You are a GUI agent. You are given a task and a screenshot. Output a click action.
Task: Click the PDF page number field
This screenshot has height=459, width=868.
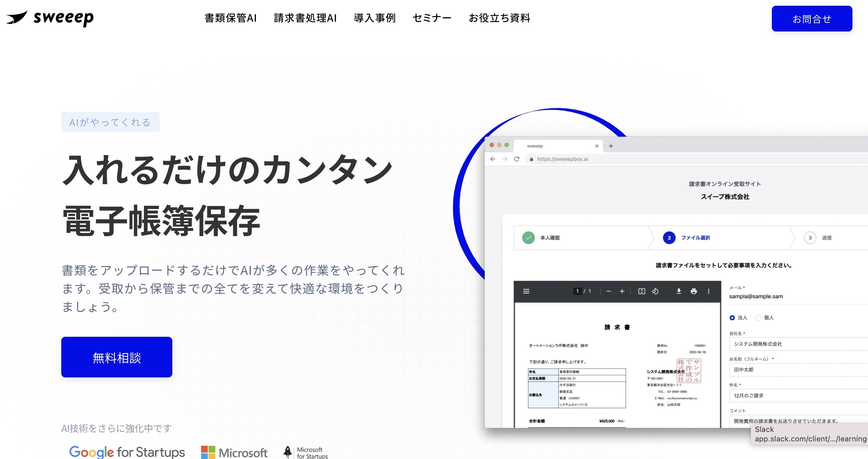click(578, 291)
